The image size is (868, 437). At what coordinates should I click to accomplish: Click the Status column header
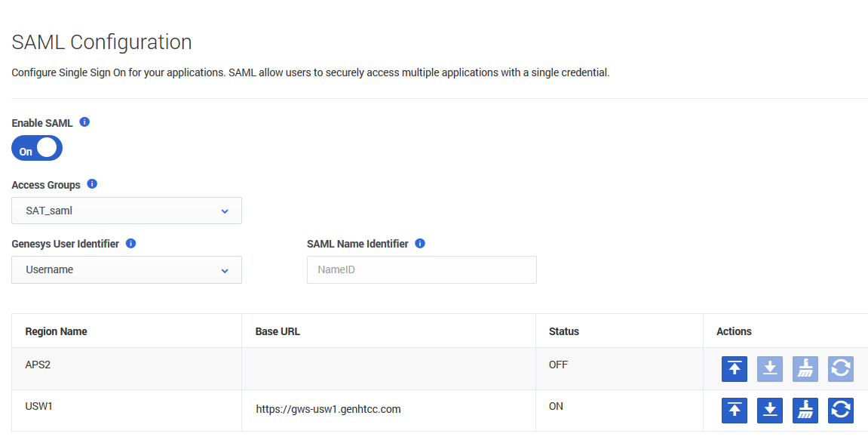tap(564, 331)
